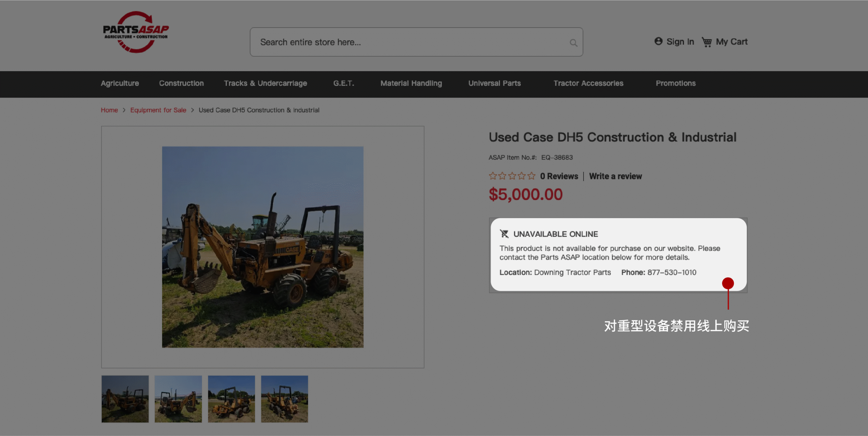Image resolution: width=868 pixels, height=436 pixels.
Task: Click the red annotation marker dot
Action: point(728,283)
